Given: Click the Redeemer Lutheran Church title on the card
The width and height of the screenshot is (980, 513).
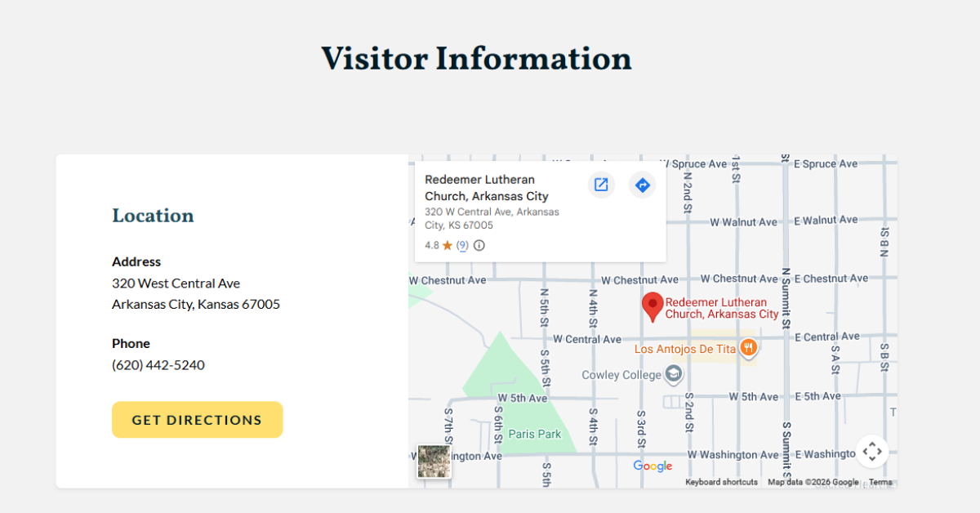Looking at the screenshot, I should point(479,188).
